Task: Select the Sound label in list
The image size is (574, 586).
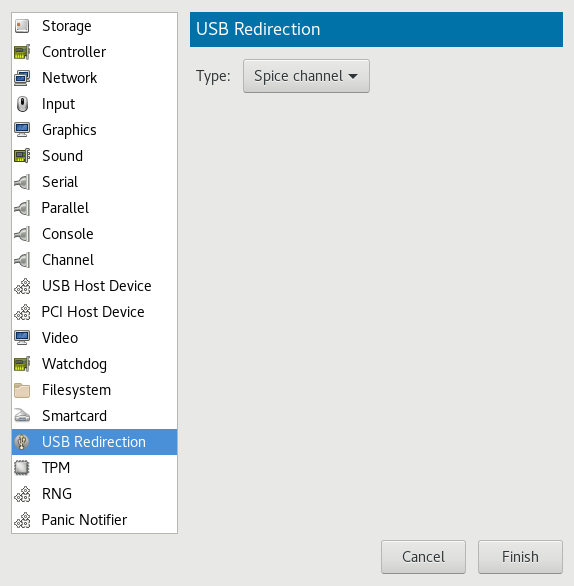Action: (62, 156)
